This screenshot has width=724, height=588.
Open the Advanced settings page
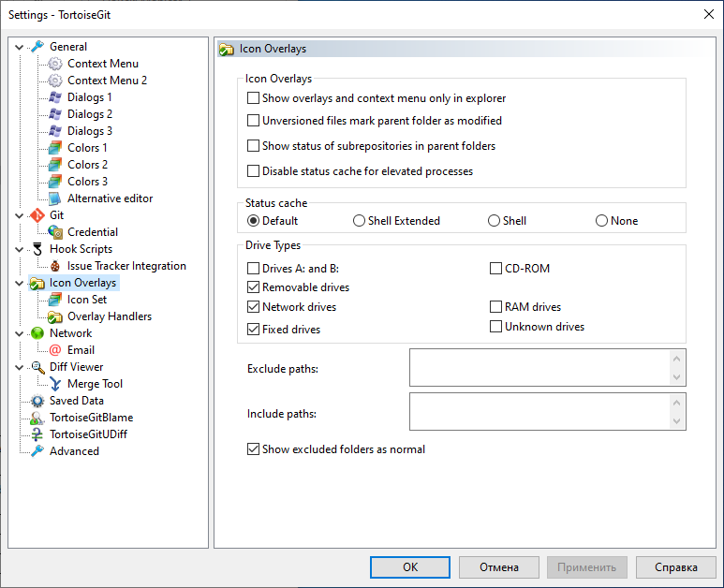(74, 451)
